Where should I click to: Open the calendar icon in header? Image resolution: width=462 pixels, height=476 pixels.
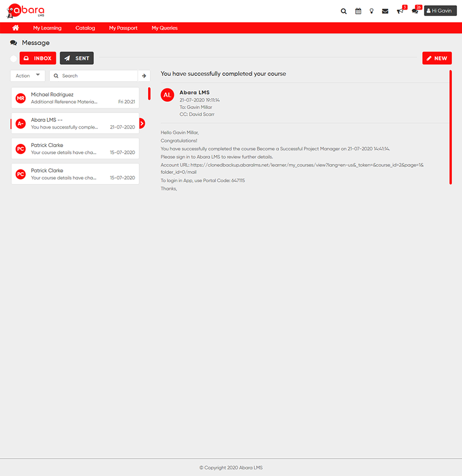click(x=358, y=11)
